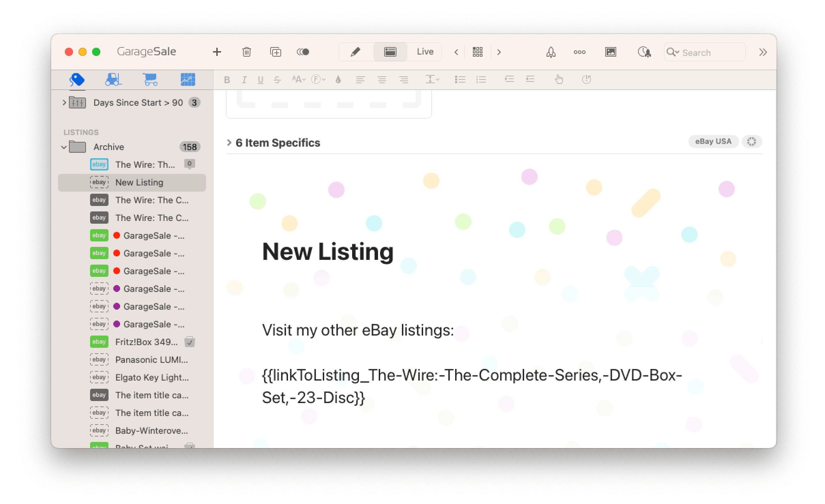Click the rocket upload-to-eBay toolbar icon
This screenshot has height=504, width=825.
[x=551, y=52]
